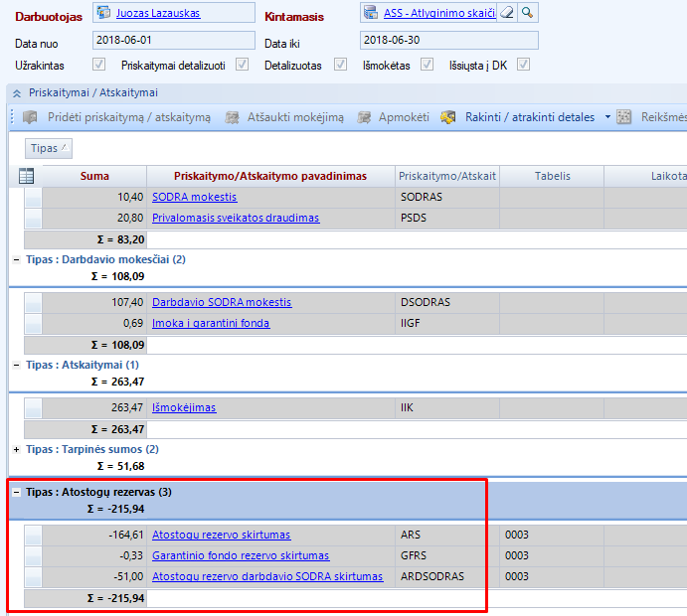Image resolution: width=687 pixels, height=616 pixels.
Task: Toggle the Priskaitymai detalizuoti checkbox
Action: [242, 65]
